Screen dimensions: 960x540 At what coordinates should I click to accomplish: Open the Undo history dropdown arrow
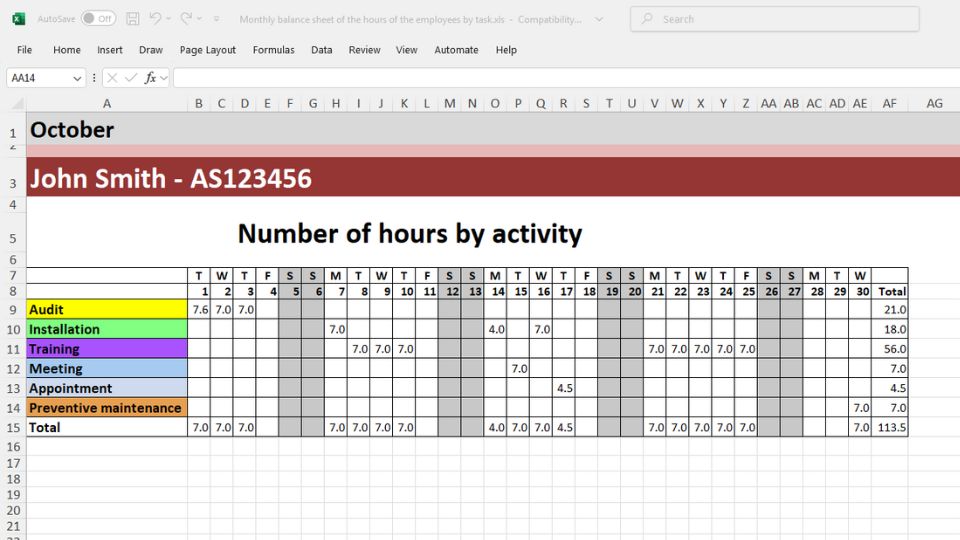(170, 19)
